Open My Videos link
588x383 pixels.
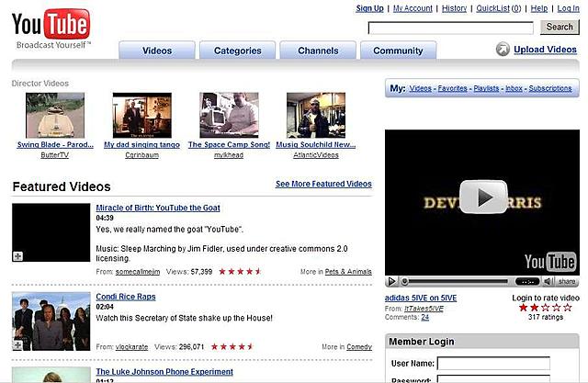click(421, 88)
